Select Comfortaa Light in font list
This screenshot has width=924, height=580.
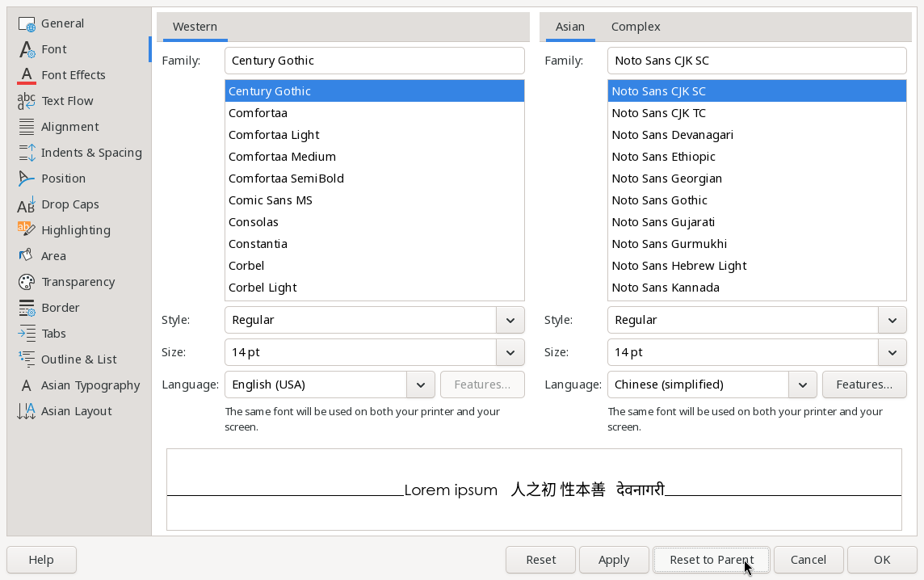[x=375, y=135]
